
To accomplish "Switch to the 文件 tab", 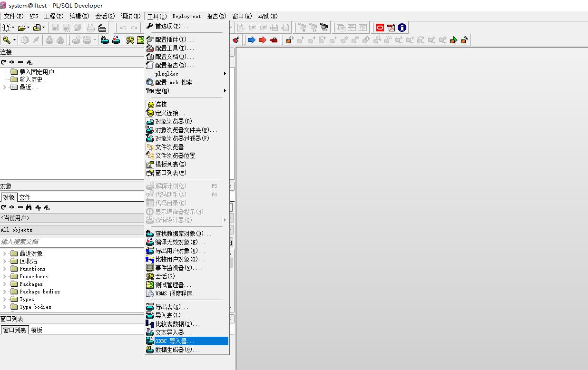I will (25, 197).
